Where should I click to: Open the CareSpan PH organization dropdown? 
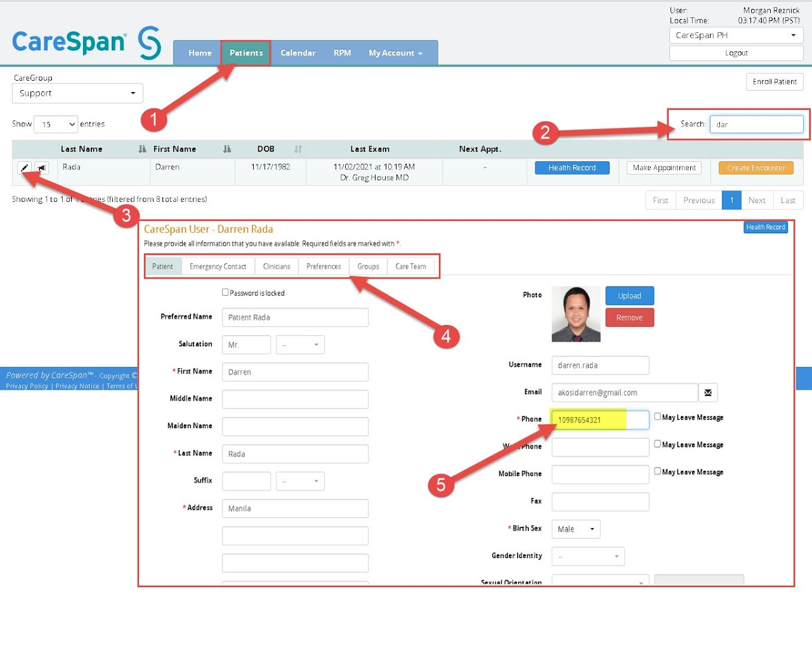[736, 36]
